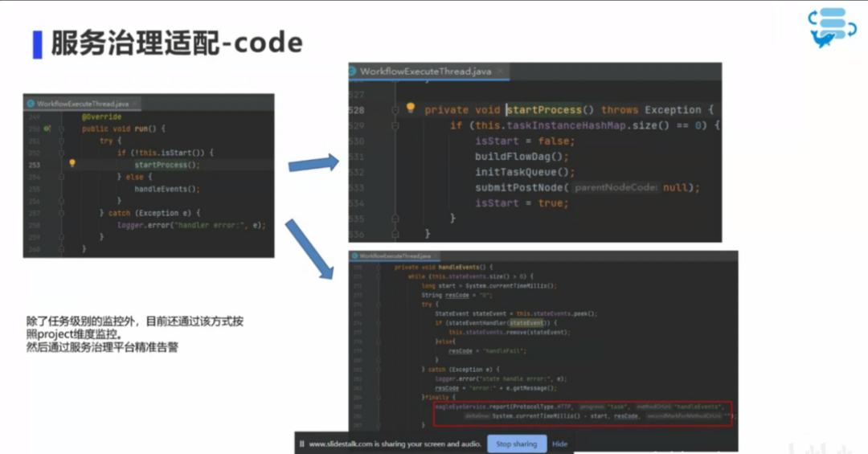This screenshot has width=868, height=454.
Task: Click the parentNodeCode parameter hint on line 533
Action: [616, 187]
